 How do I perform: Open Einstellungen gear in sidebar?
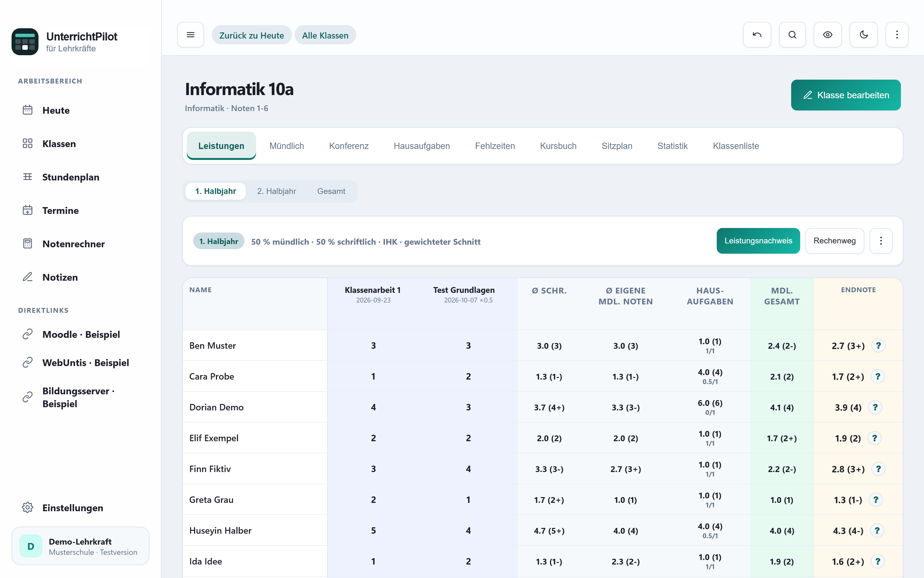(x=80, y=508)
